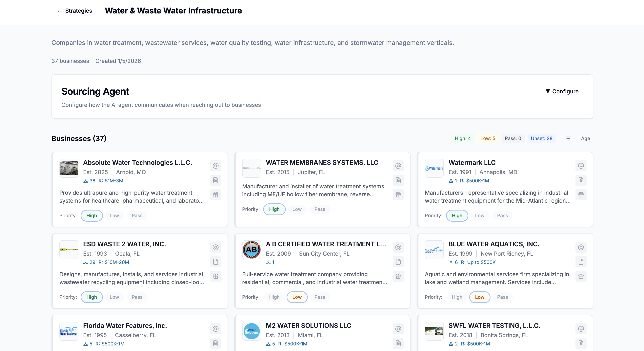
Task: Click email icon on SWFL WATER TESTING card
Action: [581, 329]
